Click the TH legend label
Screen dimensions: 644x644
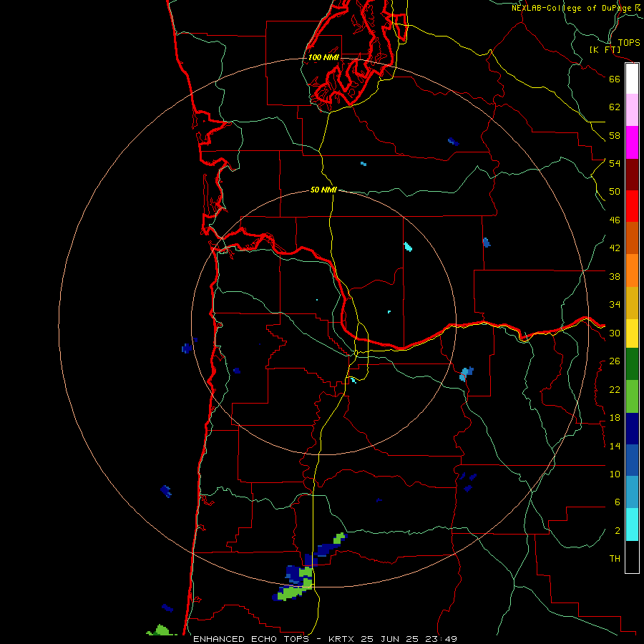(615, 559)
